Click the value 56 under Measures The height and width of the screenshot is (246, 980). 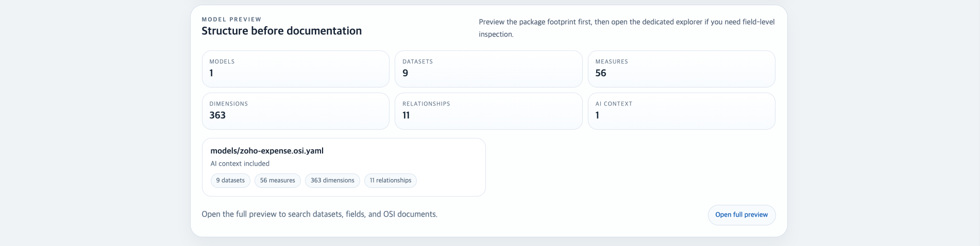click(x=601, y=73)
